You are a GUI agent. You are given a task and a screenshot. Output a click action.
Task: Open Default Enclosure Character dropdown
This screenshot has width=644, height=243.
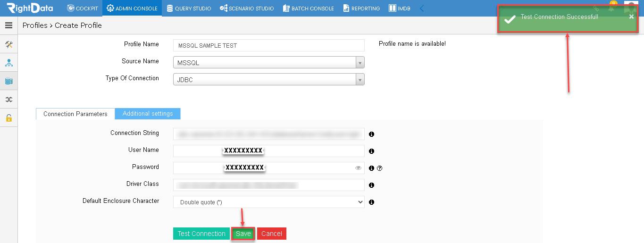269,202
